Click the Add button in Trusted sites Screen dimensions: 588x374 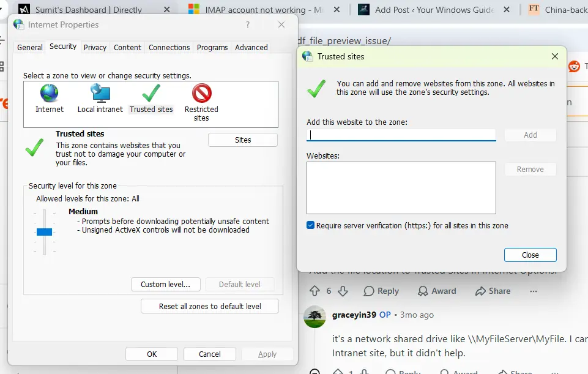pyautogui.click(x=530, y=135)
